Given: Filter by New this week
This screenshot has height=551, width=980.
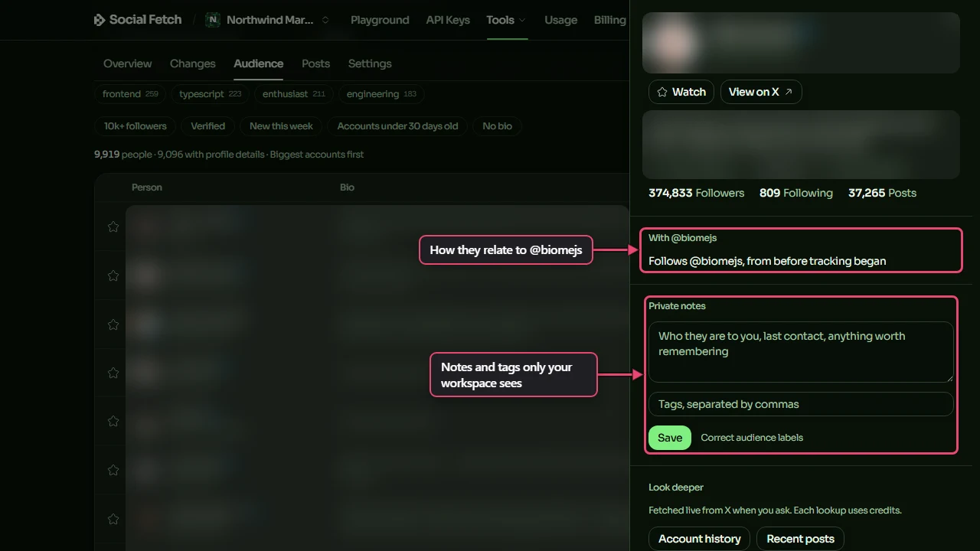Looking at the screenshot, I should tap(281, 126).
